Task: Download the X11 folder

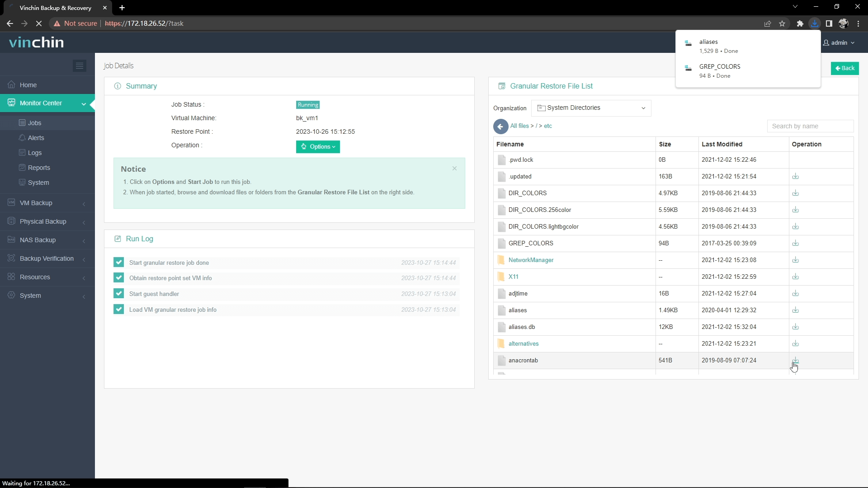Action: pyautogui.click(x=796, y=277)
